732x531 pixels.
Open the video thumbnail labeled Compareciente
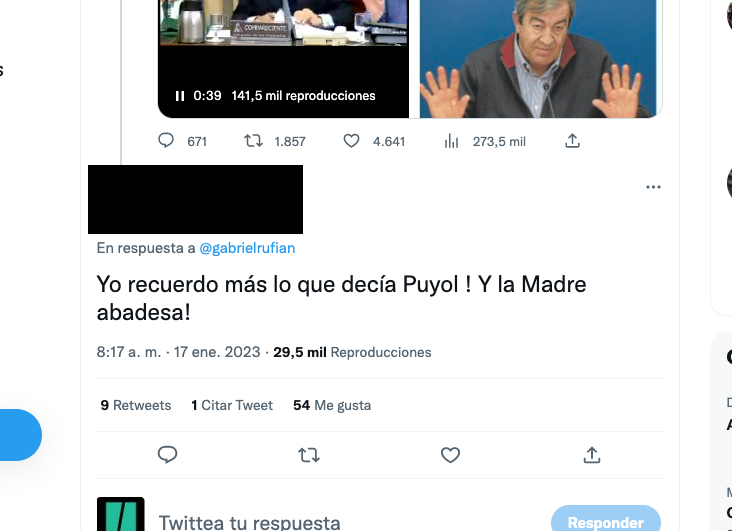click(283, 59)
